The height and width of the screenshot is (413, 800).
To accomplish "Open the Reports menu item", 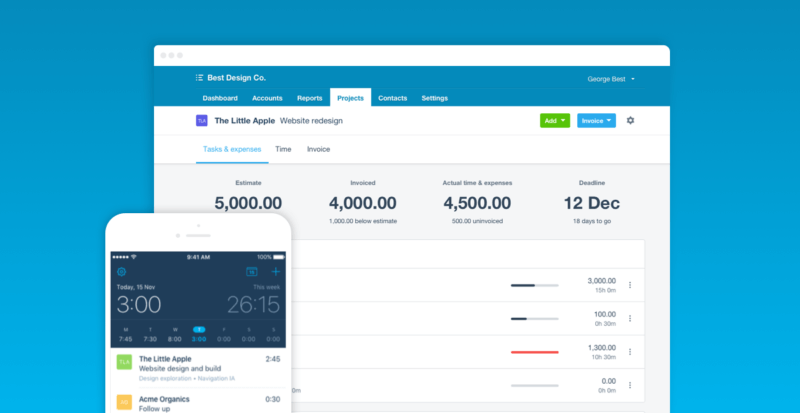I will pyautogui.click(x=309, y=98).
